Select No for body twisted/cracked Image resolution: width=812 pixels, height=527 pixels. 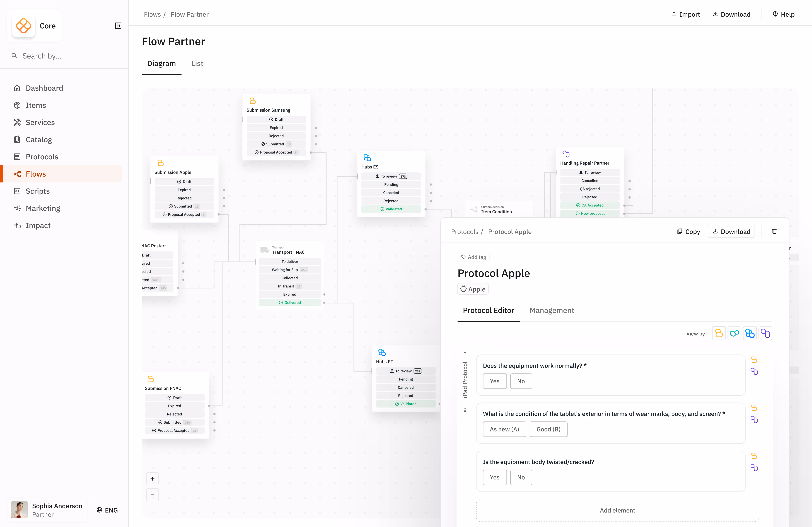click(521, 477)
